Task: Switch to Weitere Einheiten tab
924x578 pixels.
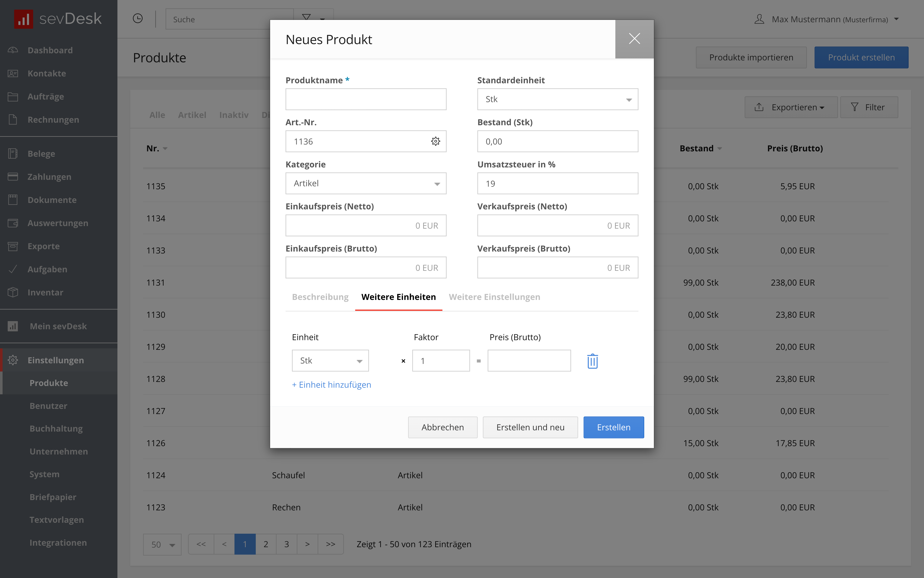Action: [399, 297]
